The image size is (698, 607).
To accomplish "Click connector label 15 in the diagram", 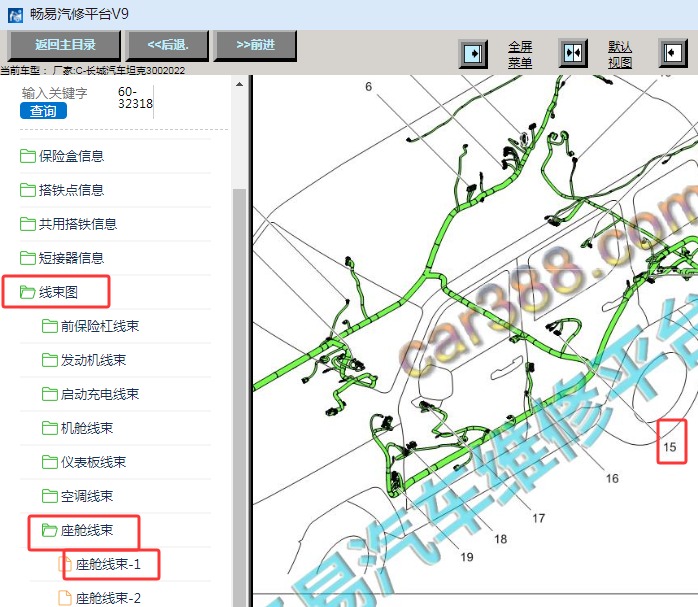I will [670, 447].
